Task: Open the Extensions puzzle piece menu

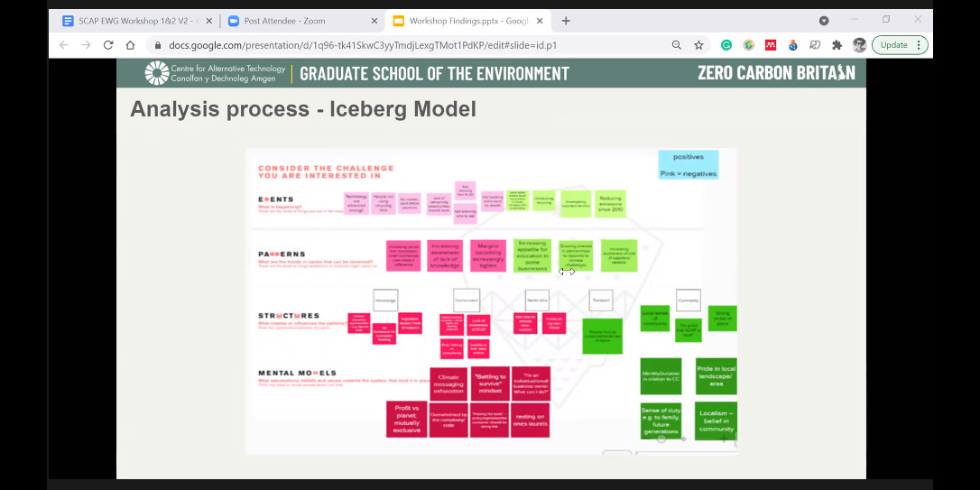Action: 837,45
